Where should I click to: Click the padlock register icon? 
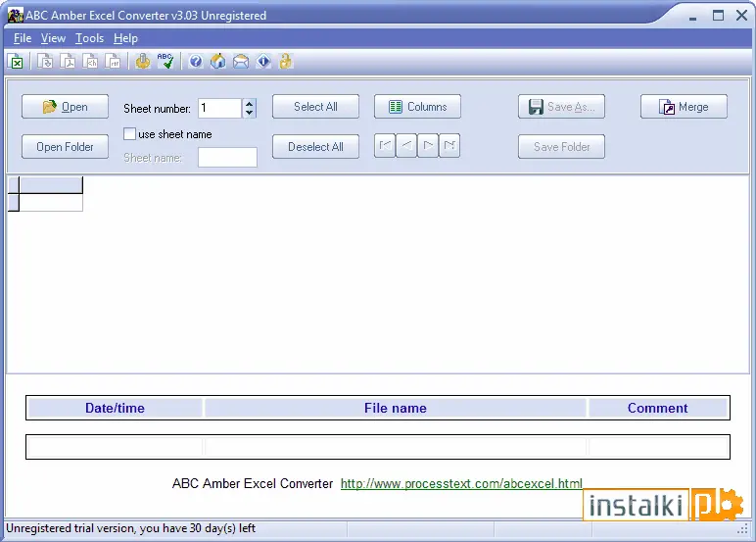(285, 62)
